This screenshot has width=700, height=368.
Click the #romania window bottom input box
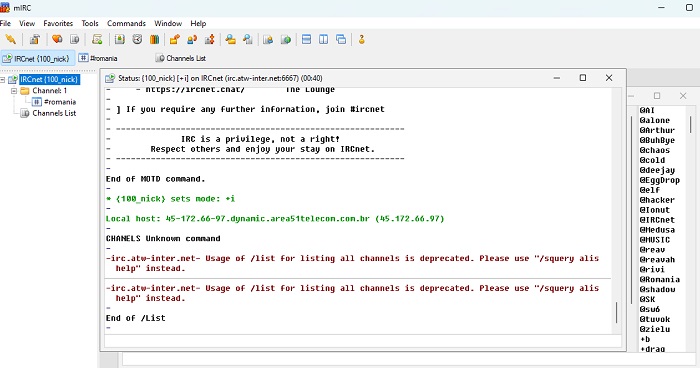410,360
